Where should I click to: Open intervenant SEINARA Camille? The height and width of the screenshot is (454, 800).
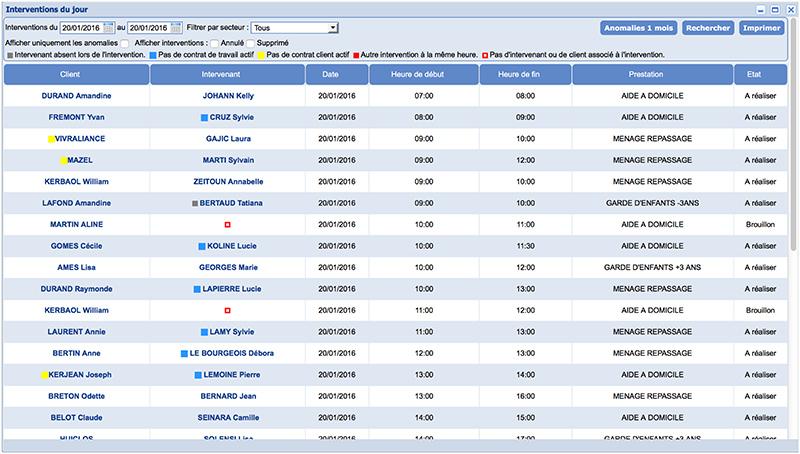pos(228,417)
